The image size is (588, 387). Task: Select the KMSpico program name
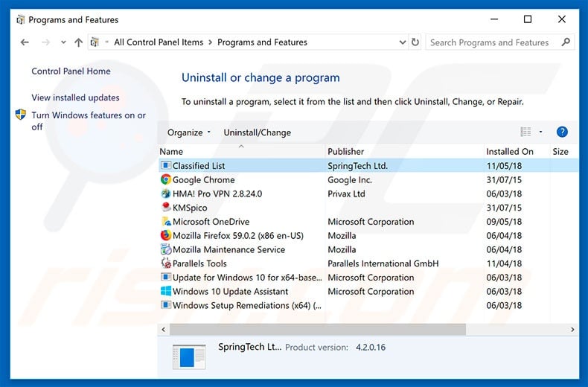(x=190, y=208)
